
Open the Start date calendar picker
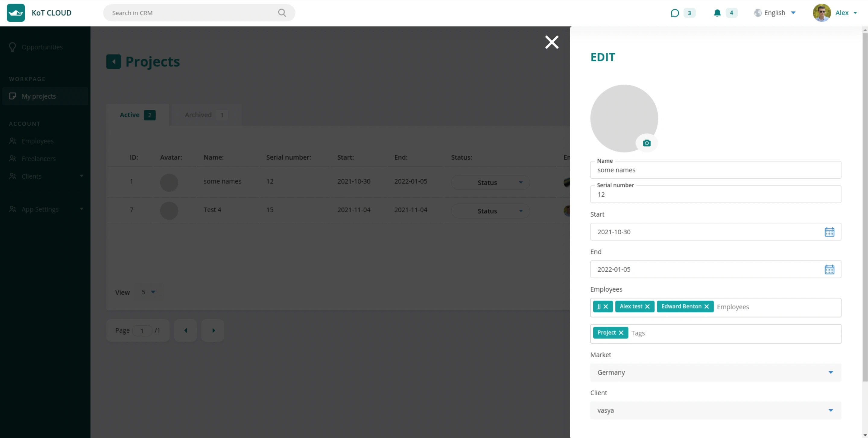point(829,232)
